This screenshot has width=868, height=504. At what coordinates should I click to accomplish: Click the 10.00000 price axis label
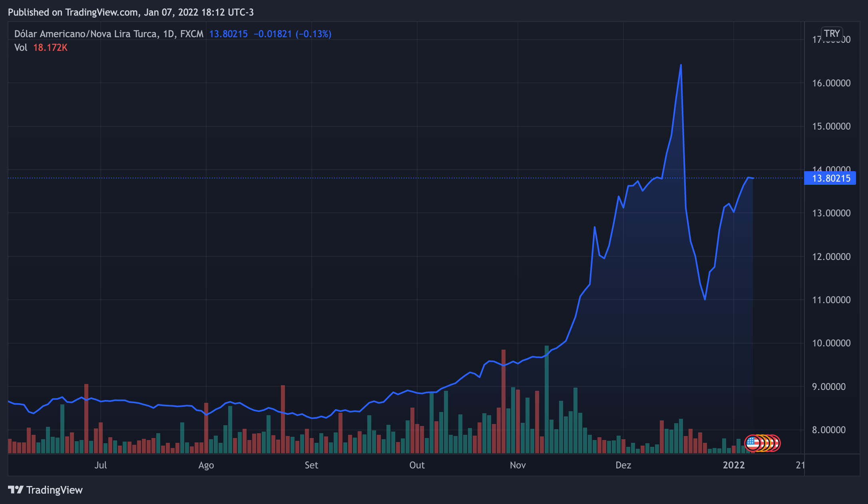click(x=831, y=343)
